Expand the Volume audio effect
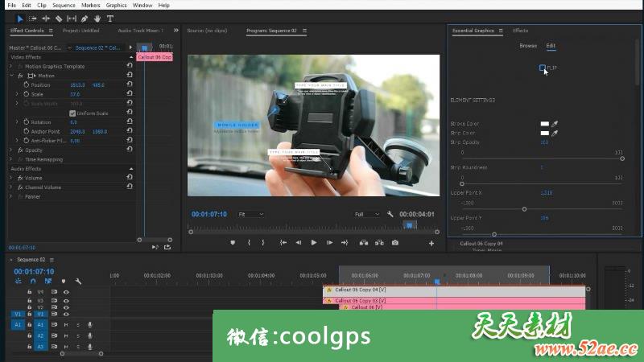 tap(11, 178)
